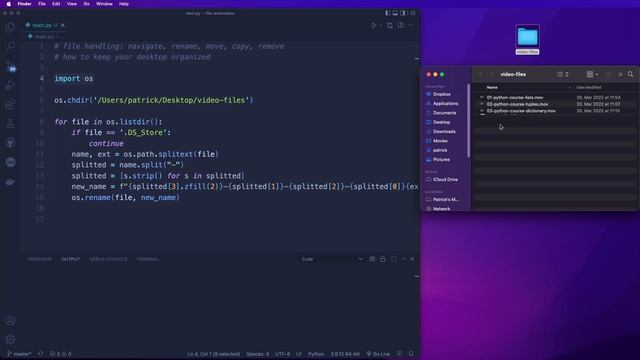The height and width of the screenshot is (360, 640).
Task: Clear the output with the clear icon
Action: tap(372, 259)
